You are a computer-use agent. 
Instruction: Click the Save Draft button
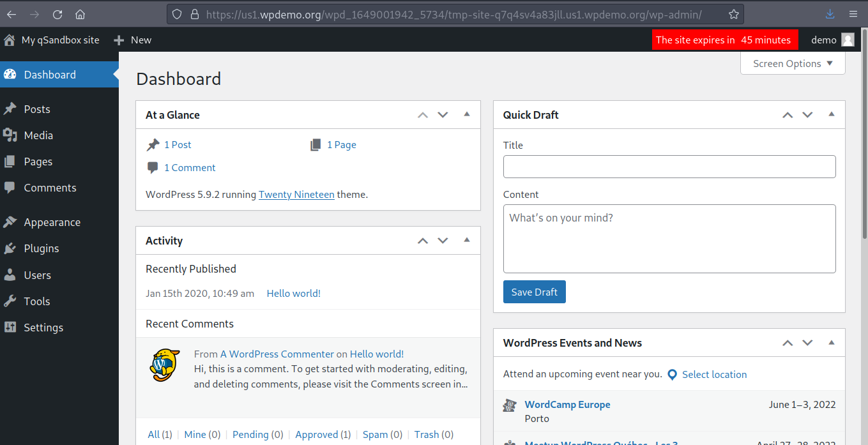pyautogui.click(x=535, y=292)
